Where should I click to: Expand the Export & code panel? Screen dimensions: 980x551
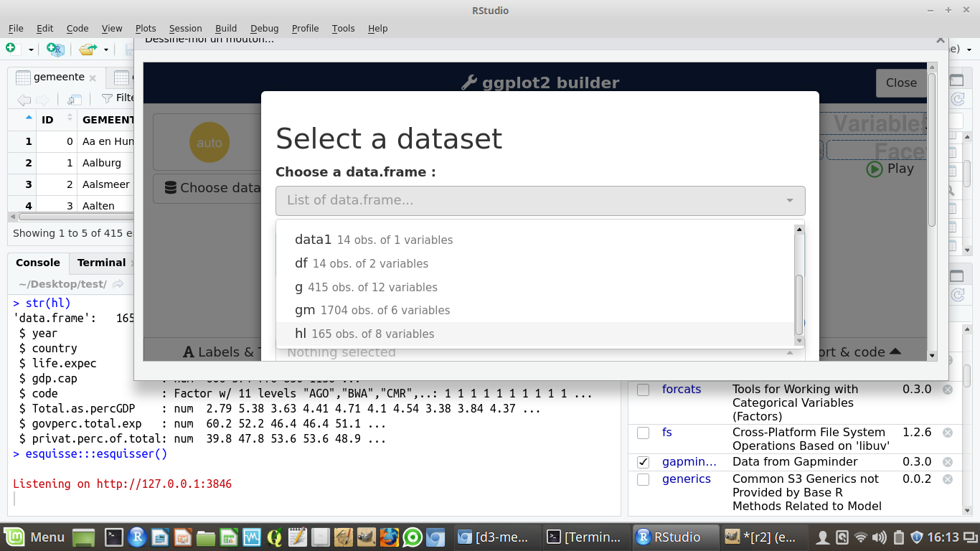861,352
